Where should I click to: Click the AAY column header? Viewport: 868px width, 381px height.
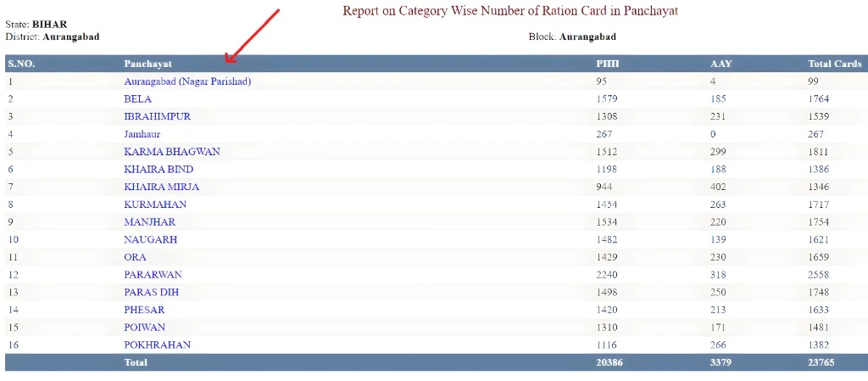coord(721,64)
